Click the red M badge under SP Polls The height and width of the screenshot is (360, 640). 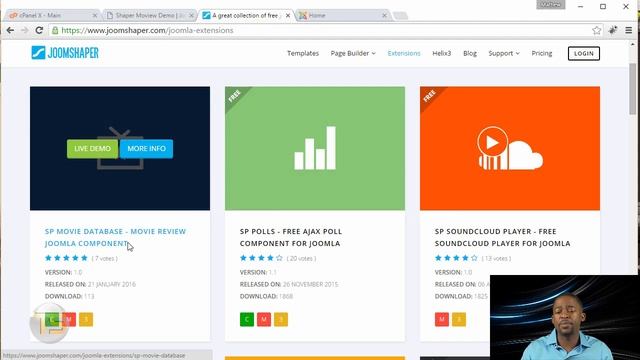264,319
